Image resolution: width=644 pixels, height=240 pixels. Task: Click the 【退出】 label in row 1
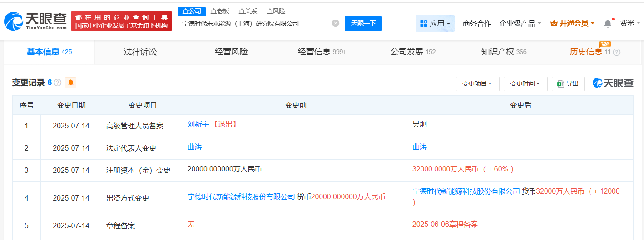pos(224,124)
